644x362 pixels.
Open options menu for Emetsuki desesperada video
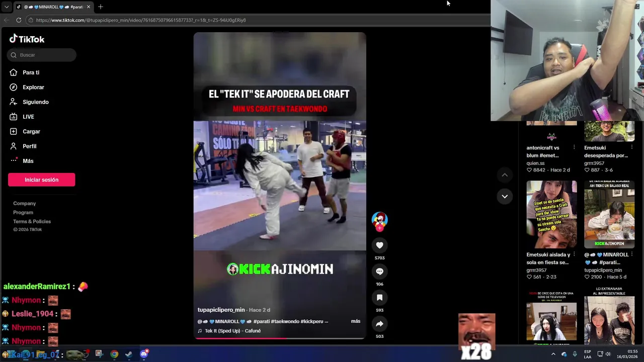[x=631, y=148]
